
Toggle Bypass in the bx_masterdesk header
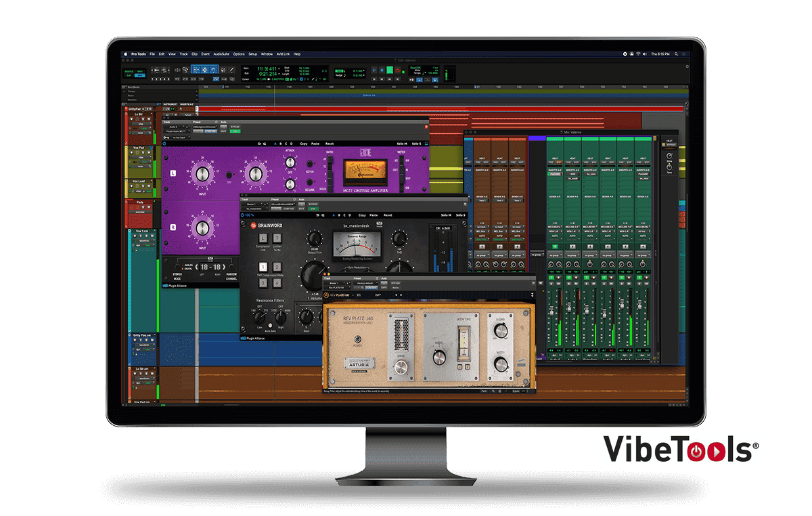pos(313,205)
